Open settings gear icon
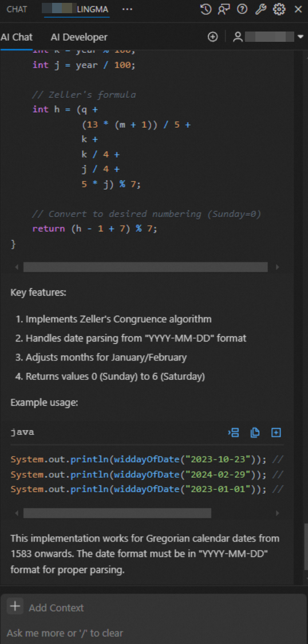 [x=279, y=9]
